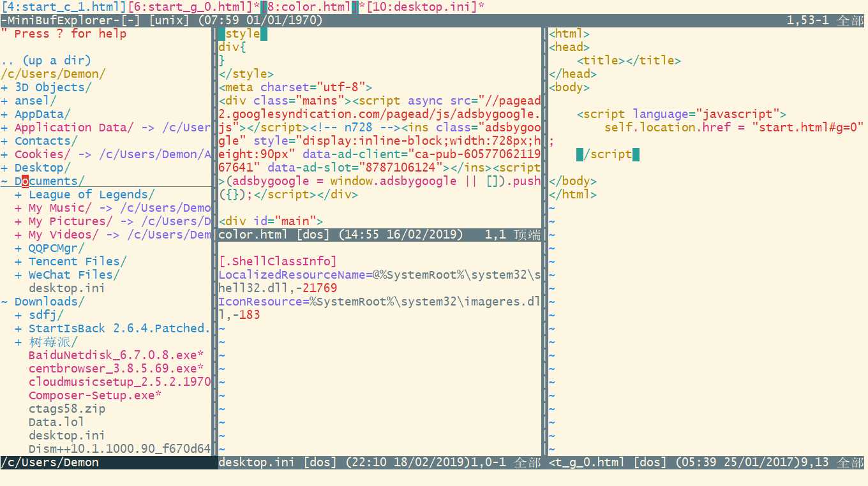Image resolution: width=868 pixels, height=486 pixels.
Task: Click the <title></title> line
Action: [x=629, y=61]
